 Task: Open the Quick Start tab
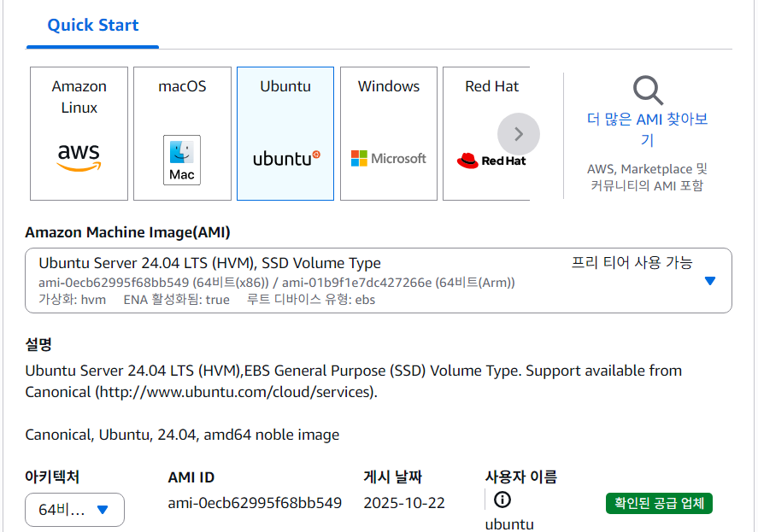[x=92, y=25]
